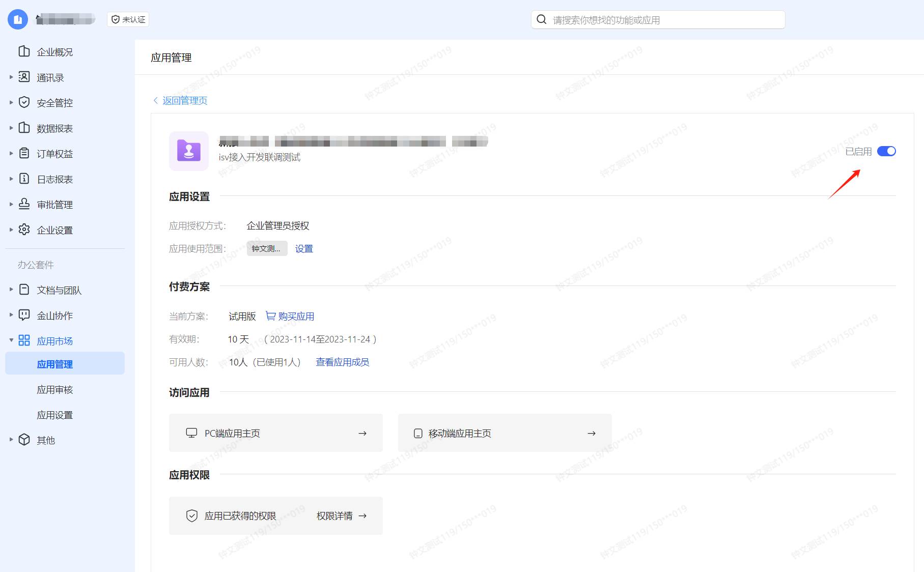This screenshot has height=572, width=924.
Task: Click 查看应用成员 link
Action: [x=342, y=362]
